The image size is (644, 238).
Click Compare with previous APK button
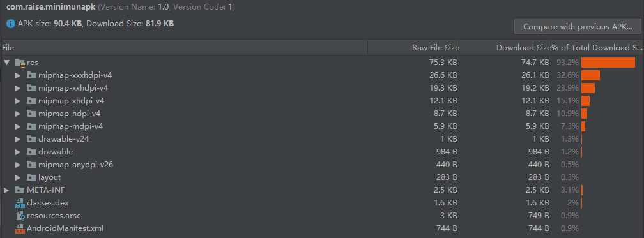coord(578,27)
